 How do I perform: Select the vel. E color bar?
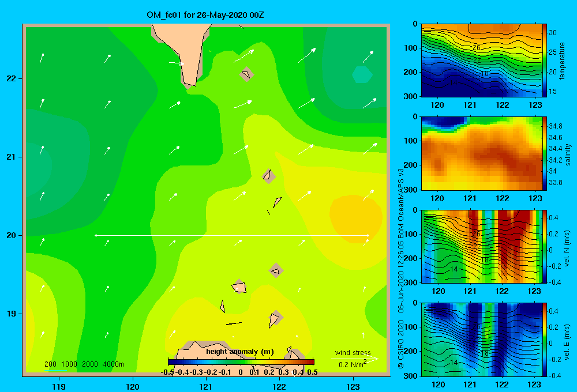tap(545, 340)
